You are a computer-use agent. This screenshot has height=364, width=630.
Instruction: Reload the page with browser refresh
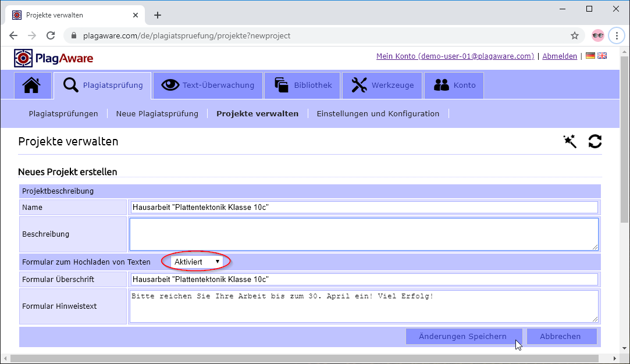pos(51,35)
